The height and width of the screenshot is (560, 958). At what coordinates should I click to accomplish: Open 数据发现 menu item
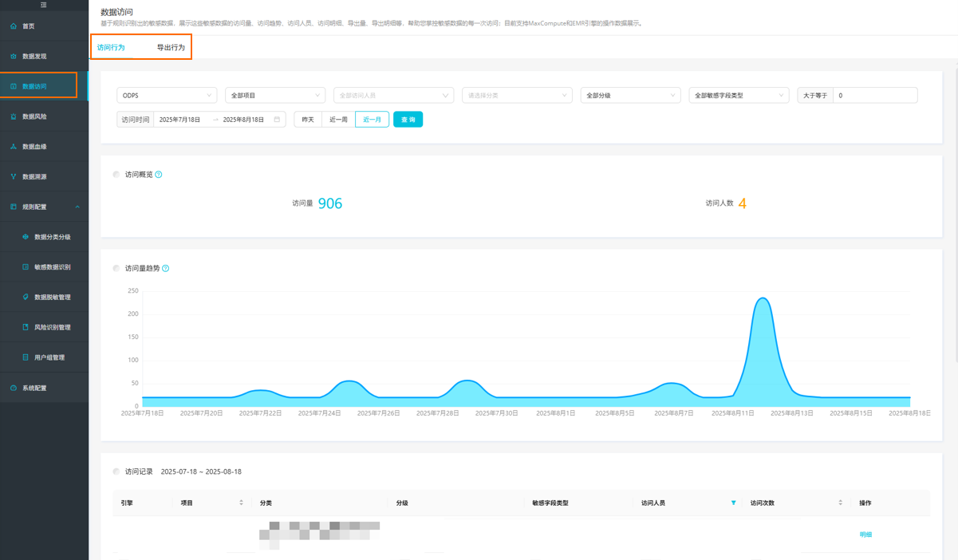[44, 57]
